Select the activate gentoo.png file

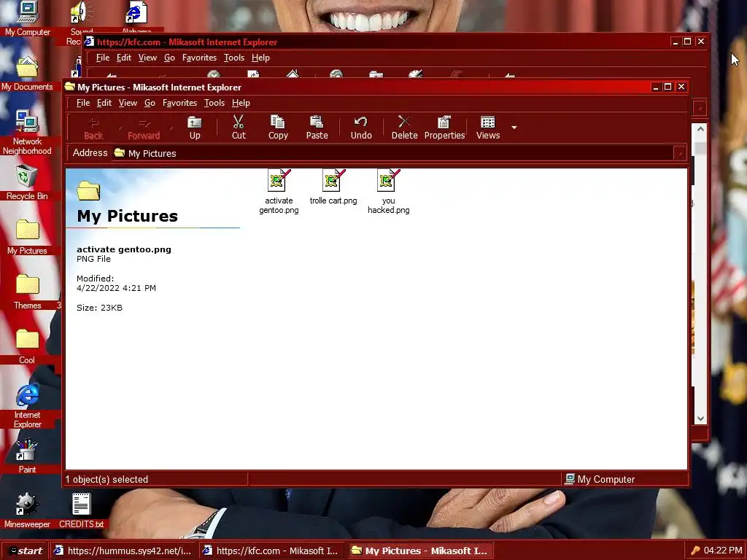coord(279,192)
